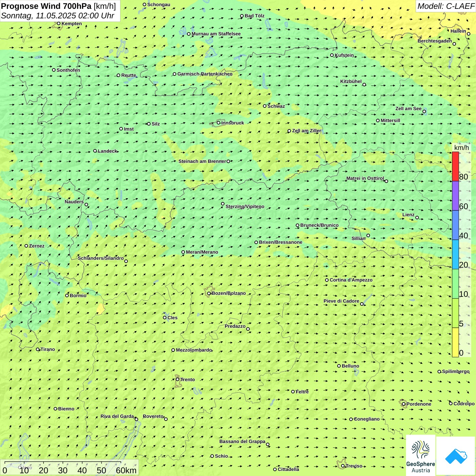Click the 'Imst' label
This screenshot has width=476, height=476.
[x=129, y=129]
